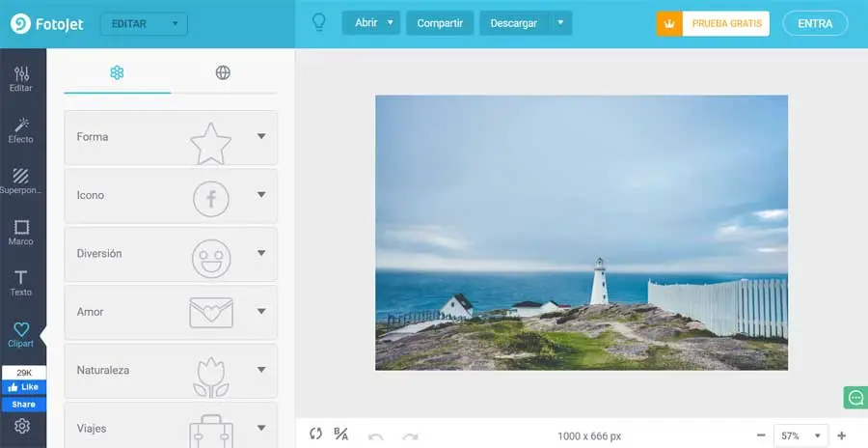Expand the Diversión clipart category
This screenshot has width=868, height=448.
point(171,254)
